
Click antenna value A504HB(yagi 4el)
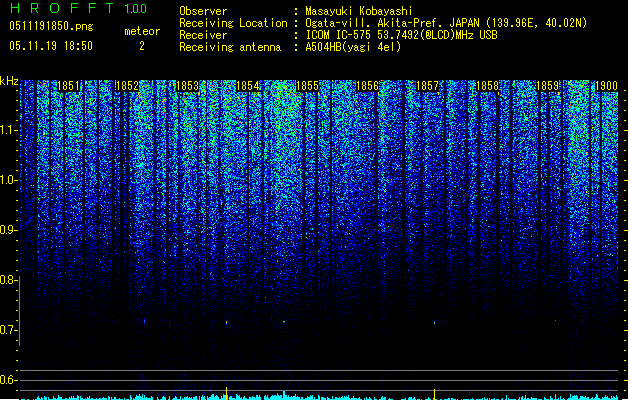pos(353,47)
